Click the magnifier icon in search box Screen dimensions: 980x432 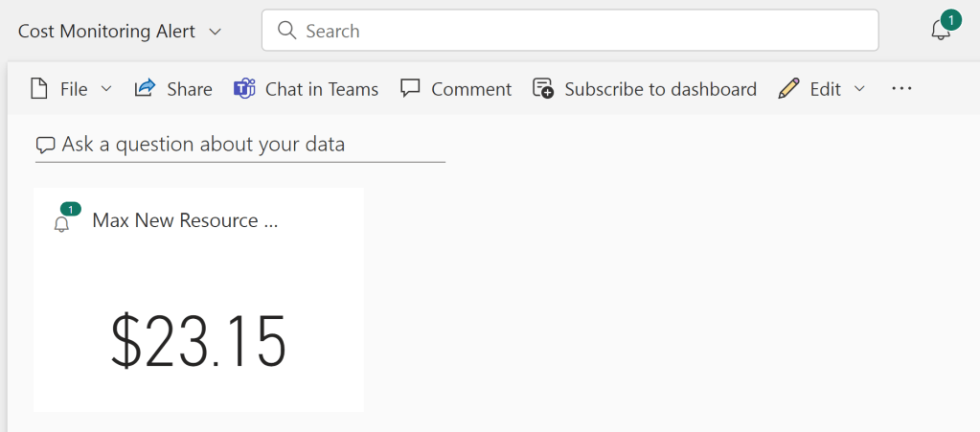[x=286, y=31]
